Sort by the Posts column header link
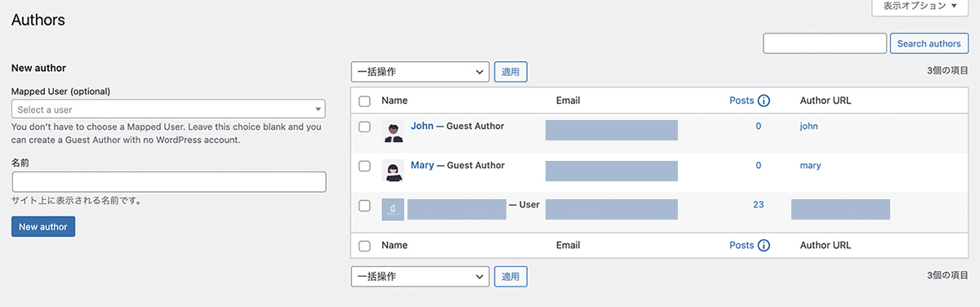The height and width of the screenshot is (307, 980). click(x=742, y=100)
